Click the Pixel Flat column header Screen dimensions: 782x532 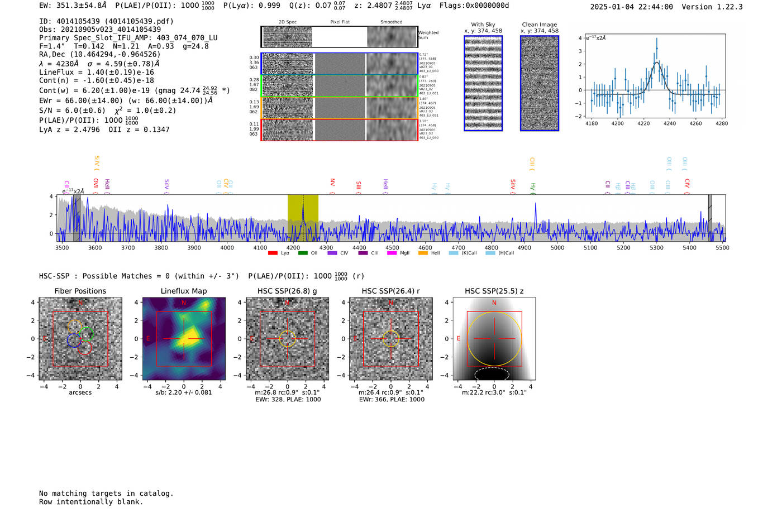[340, 22]
